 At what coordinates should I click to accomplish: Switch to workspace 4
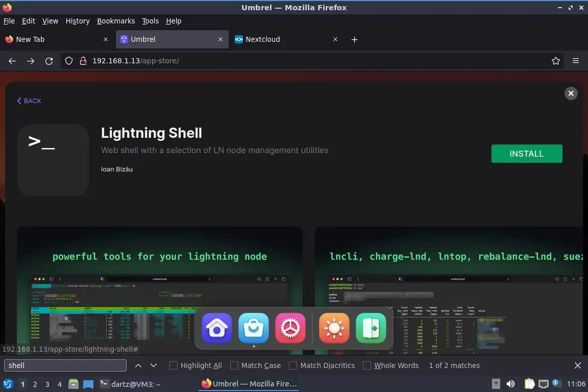[x=60, y=384]
